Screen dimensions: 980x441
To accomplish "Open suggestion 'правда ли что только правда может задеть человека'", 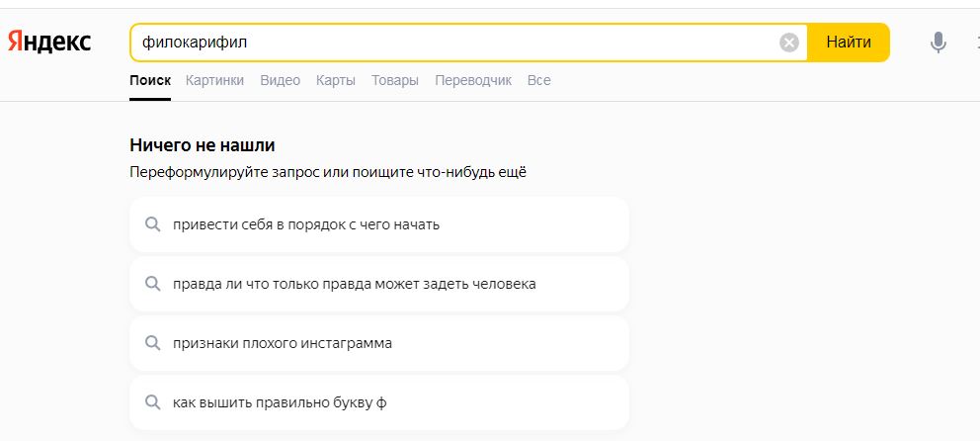I will point(354,284).
